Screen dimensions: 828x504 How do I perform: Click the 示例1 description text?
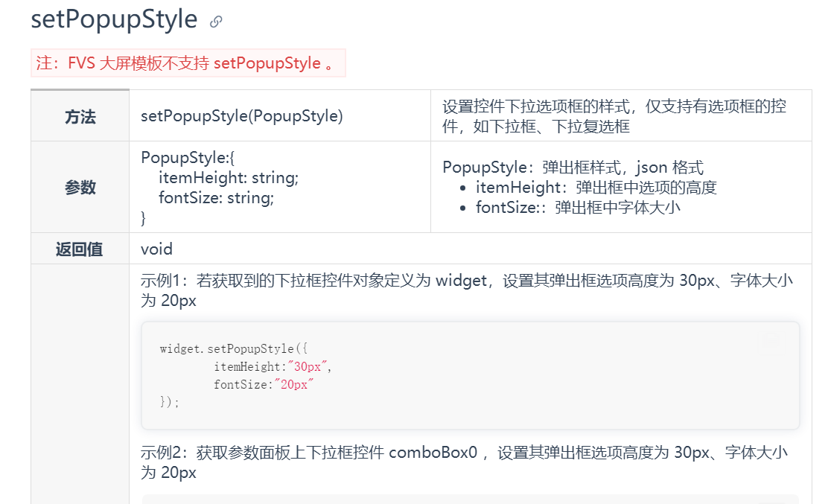tap(467, 290)
